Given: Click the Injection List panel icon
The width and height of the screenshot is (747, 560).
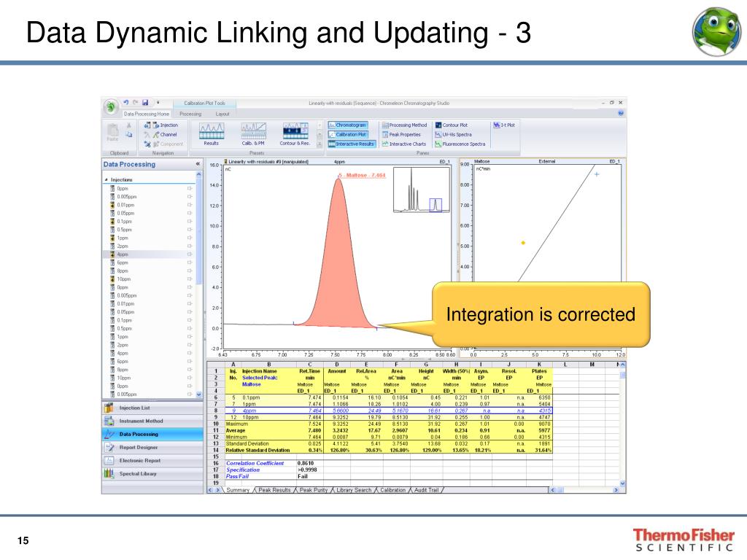Looking at the screenshot, I should point(109,408).
